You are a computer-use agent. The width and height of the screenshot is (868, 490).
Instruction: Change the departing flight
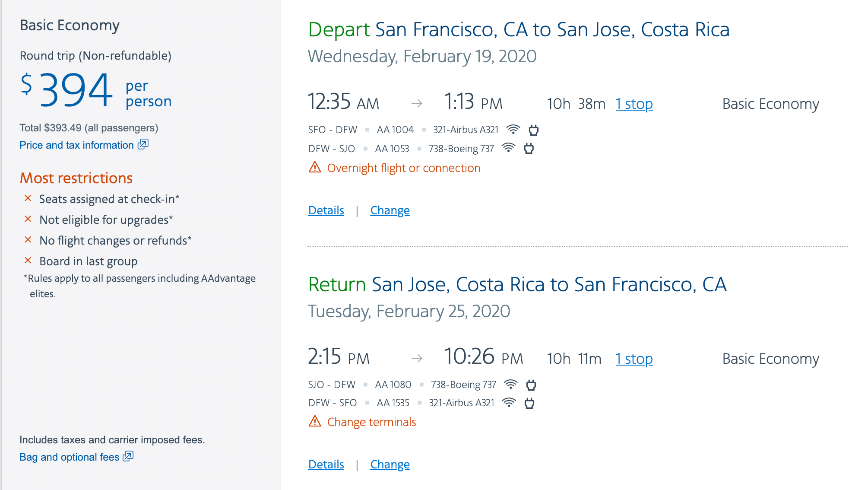tap(390, 210)
